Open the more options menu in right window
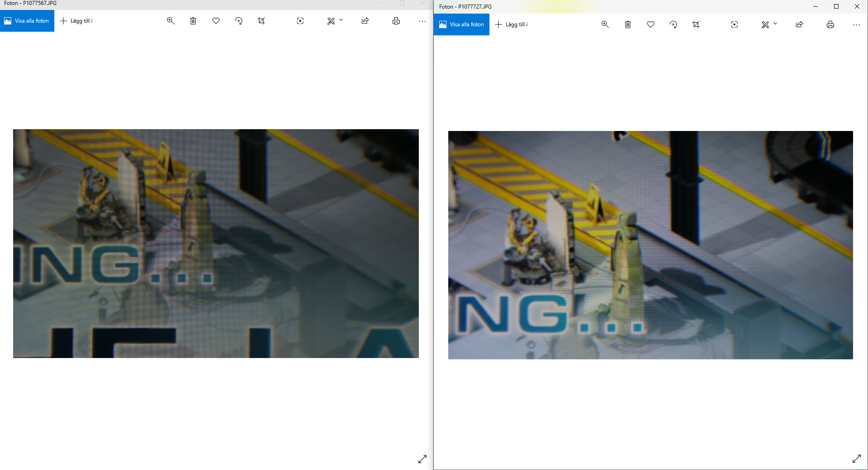This screenshot has width=868, height=470. pos(856,24)
